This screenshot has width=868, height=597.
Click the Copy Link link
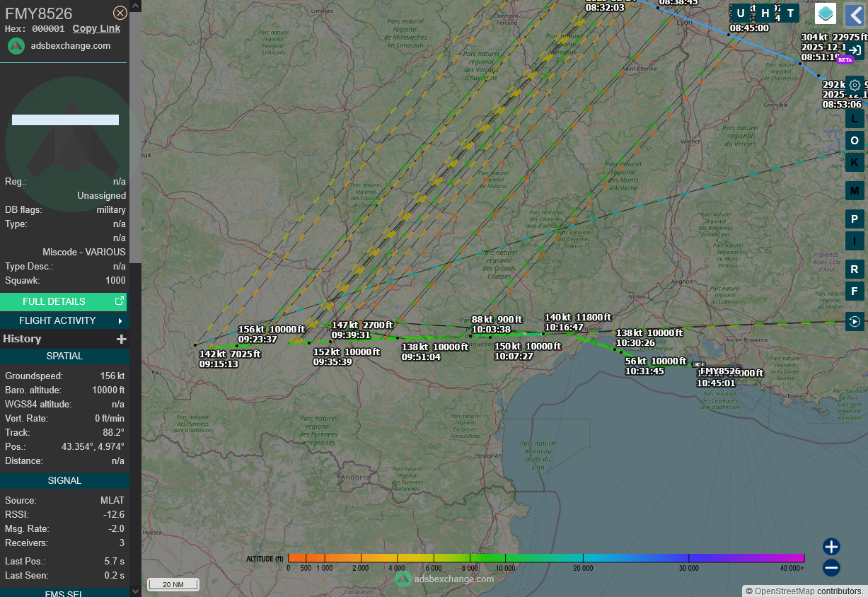(x=96, y=28)
